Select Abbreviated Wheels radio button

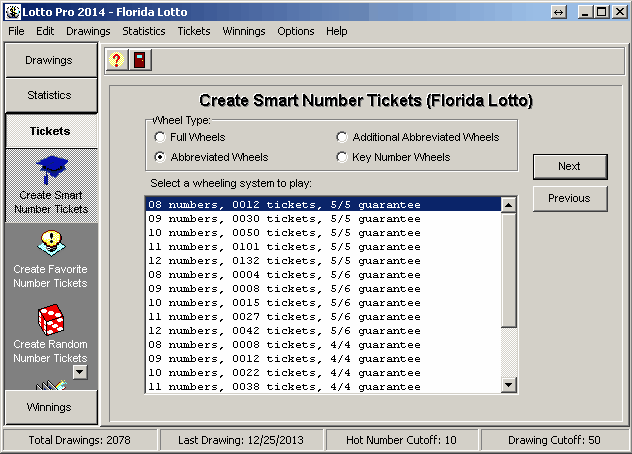pyautogui.click(x=160, y=157)
